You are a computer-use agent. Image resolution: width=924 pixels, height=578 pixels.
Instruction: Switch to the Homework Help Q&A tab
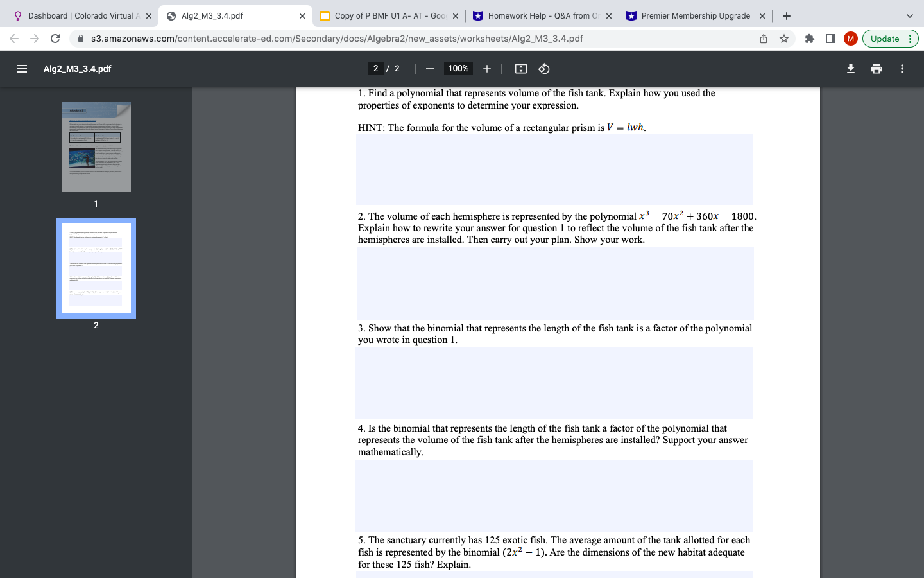click(x=542, y=15)
